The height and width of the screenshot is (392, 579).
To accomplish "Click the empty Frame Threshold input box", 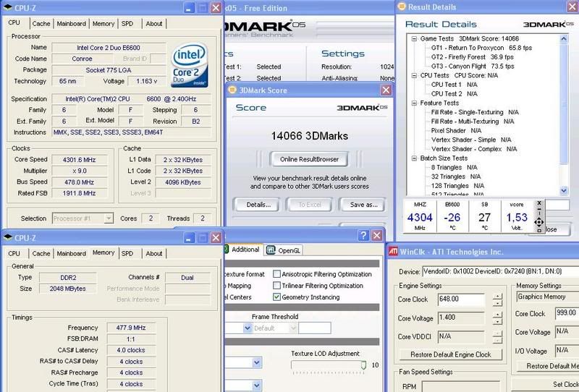I will tap(315, 328).
